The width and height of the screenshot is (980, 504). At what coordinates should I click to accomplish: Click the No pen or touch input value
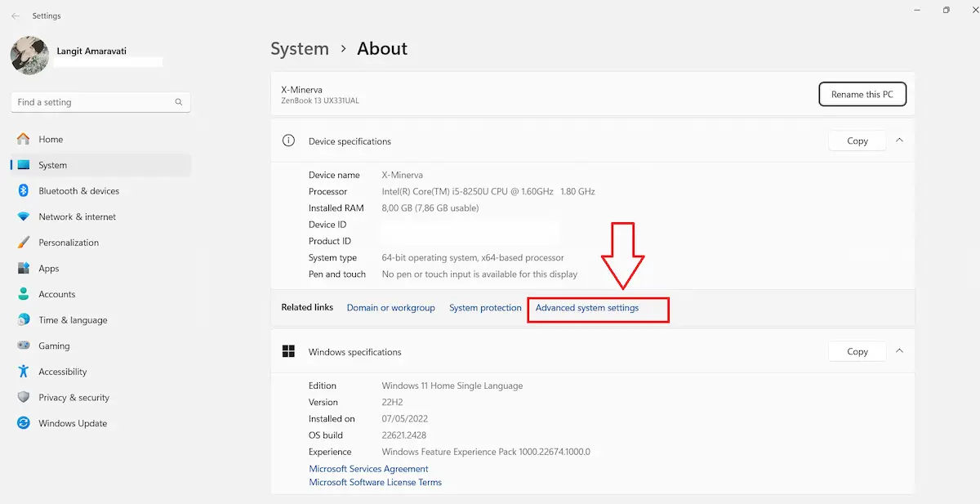pyautogui.click(x=479, y=274)
